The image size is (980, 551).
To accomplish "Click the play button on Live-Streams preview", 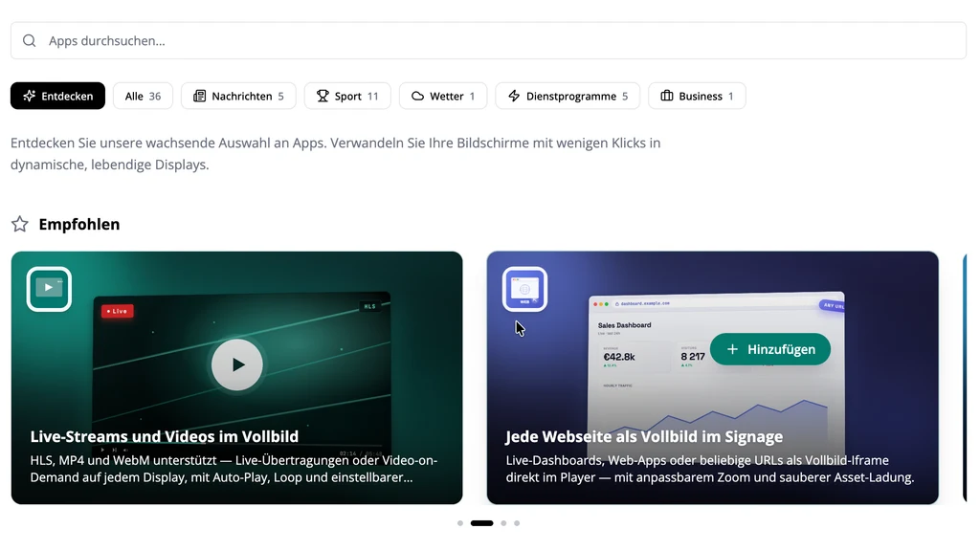I will pyautogui.click(x=237, y=364).
